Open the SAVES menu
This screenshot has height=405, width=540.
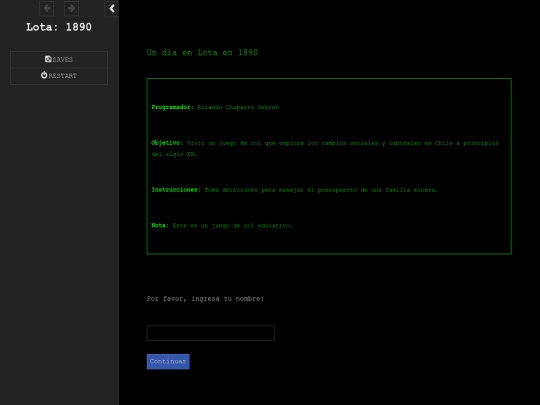(59, 60)
